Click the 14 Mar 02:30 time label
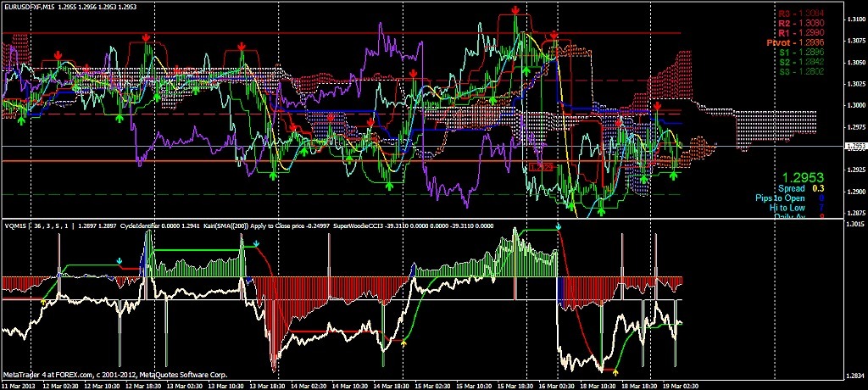868x390 pixels. 307,385
